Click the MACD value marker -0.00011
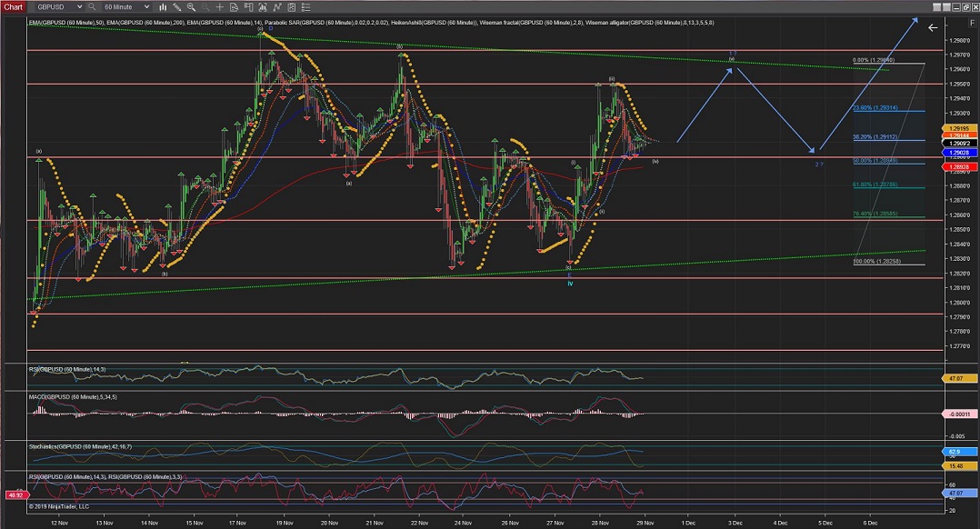The image size is (980, 529). click(959, 414)
